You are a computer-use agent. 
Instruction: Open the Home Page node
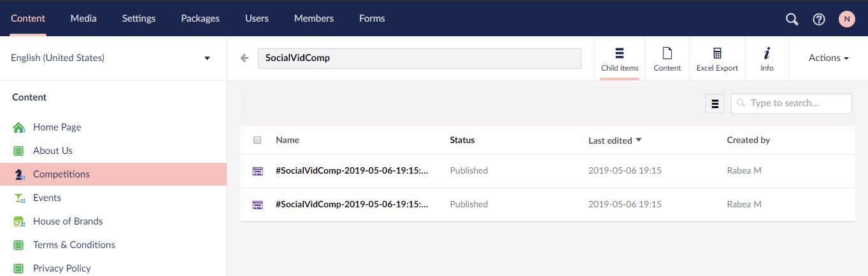57,127
